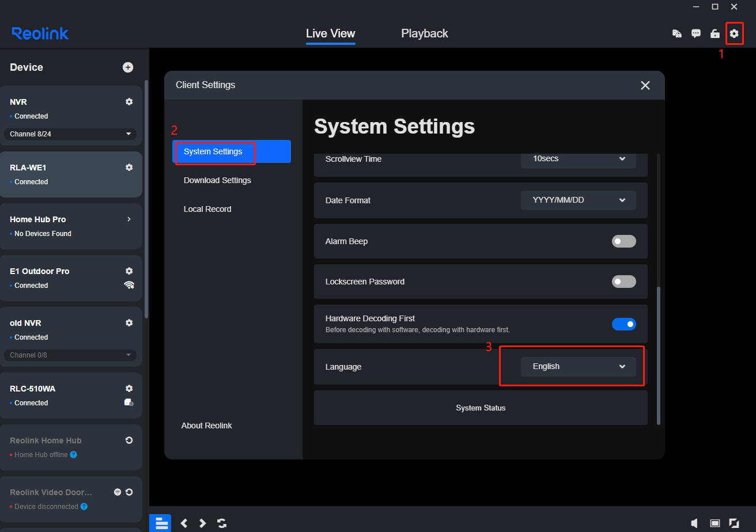Image resolution: width=756 pixels, height=532 pixels.
Task: Expand Home Hub Pro chevron
Action: pyautogui.click(x=129, y=219)
